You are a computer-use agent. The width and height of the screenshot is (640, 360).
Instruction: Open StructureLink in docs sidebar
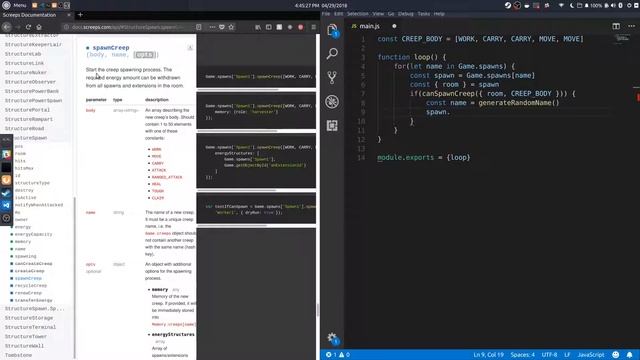pos(24,63)
